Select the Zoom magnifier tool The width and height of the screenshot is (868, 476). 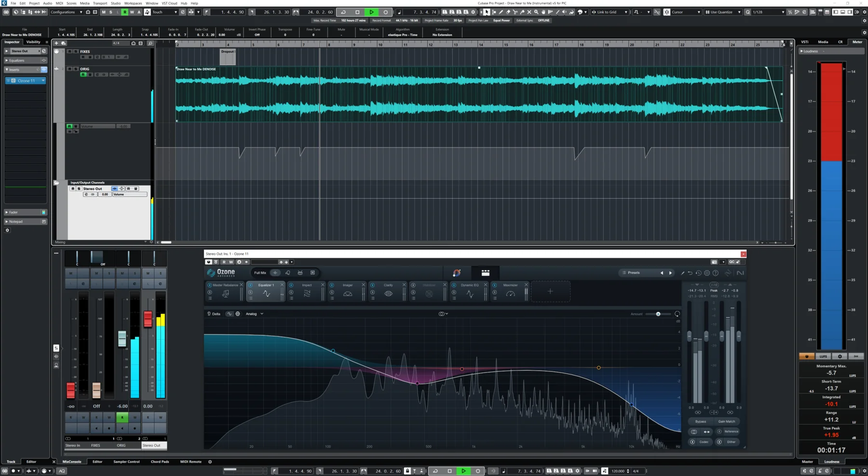(536, 12)
